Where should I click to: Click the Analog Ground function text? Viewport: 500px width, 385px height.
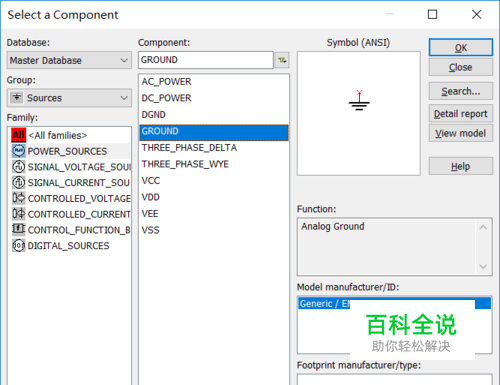(x=333, y=226)
